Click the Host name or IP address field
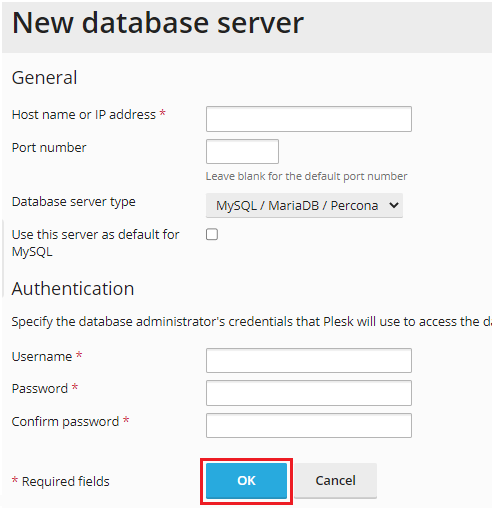494x511 pixels. click(309, 119)
